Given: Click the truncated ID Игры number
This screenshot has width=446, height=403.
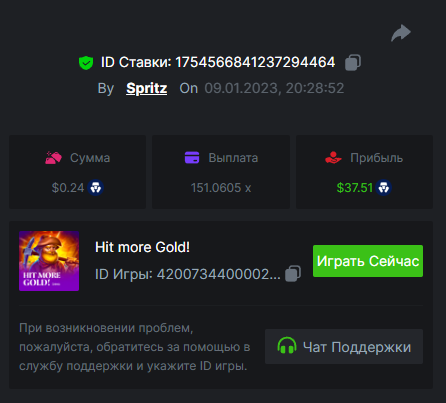Looking at the screenshot, I should tap(219, 274).
